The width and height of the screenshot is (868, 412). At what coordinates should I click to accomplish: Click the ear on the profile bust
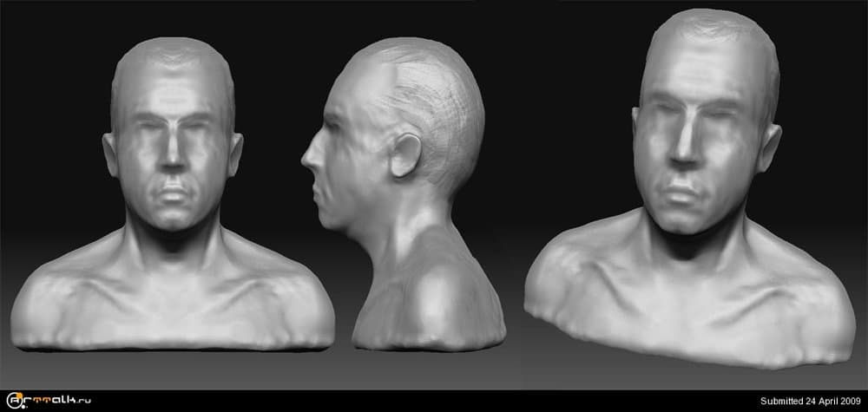tap(406, 154)
